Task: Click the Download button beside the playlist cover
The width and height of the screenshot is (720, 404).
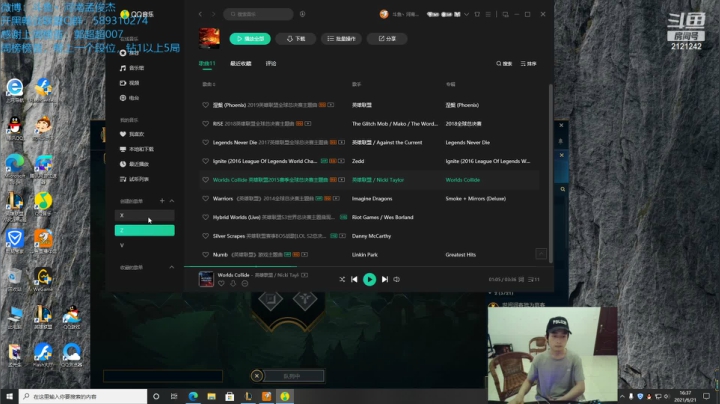Action: [296, 39]
